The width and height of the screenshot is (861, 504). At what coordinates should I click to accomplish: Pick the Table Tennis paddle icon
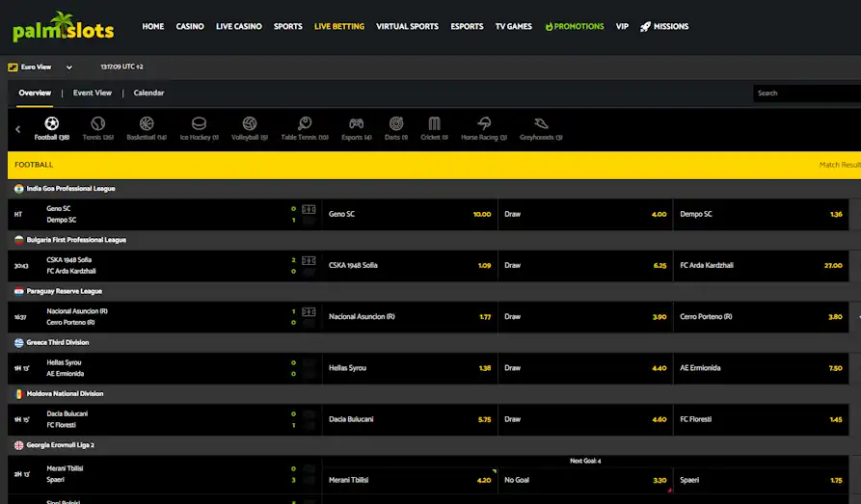(304, 124)
